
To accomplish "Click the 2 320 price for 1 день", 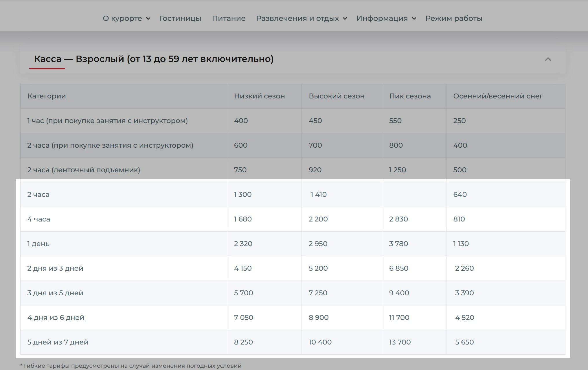I will [x=243, y=244].
